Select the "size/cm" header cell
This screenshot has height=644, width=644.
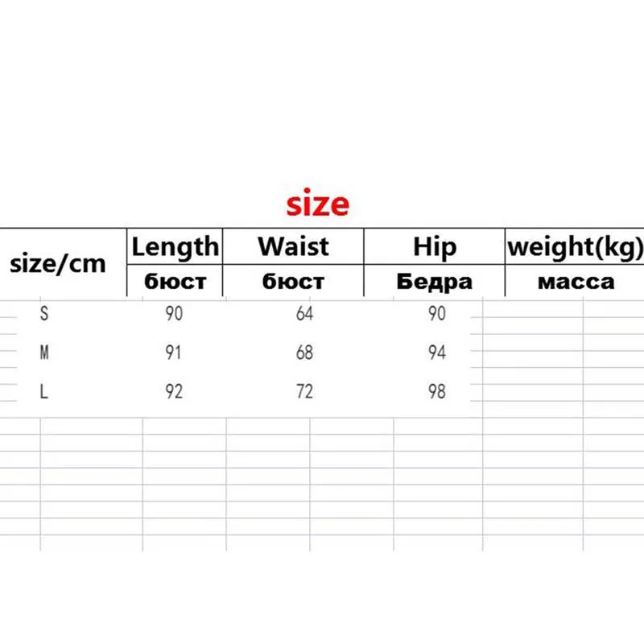57,263
